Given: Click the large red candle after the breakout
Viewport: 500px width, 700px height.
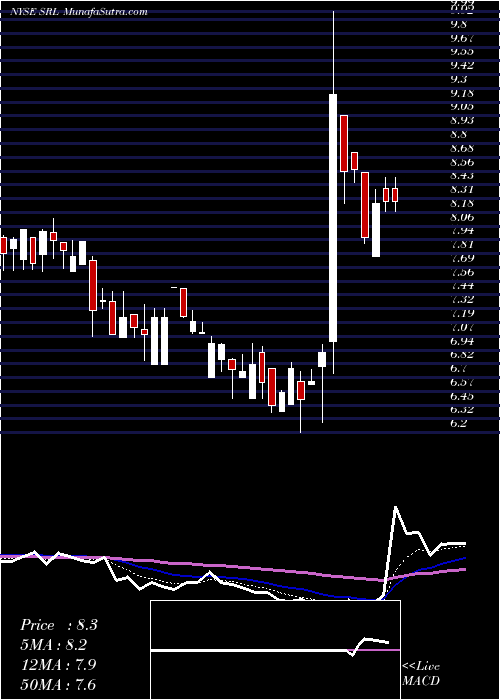Looking at the screenshot, I should tap(344, 143).
